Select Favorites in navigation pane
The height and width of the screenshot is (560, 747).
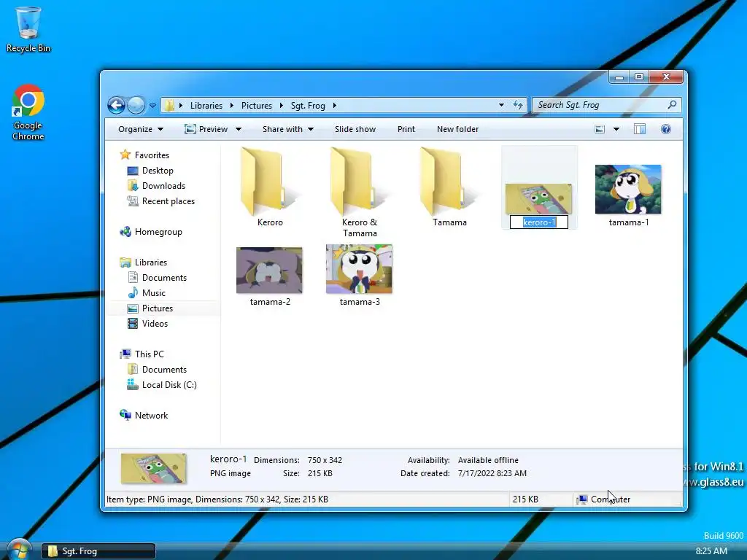152,155
